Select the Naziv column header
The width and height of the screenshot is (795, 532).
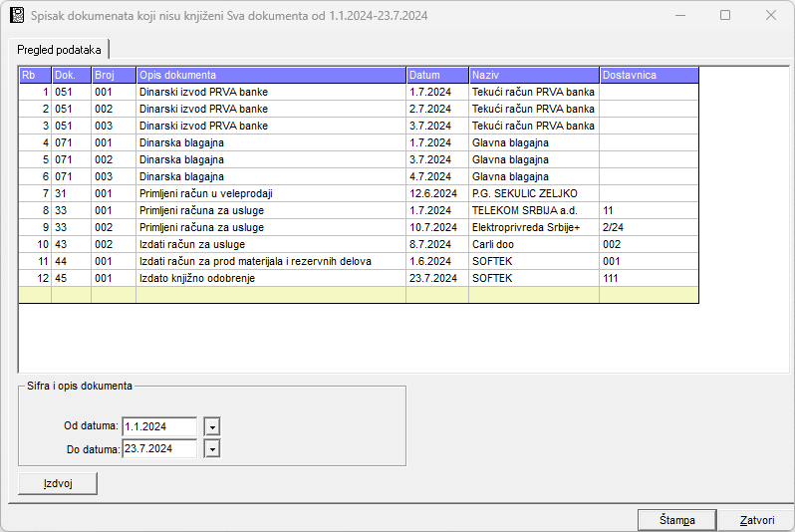coord(533,75)
